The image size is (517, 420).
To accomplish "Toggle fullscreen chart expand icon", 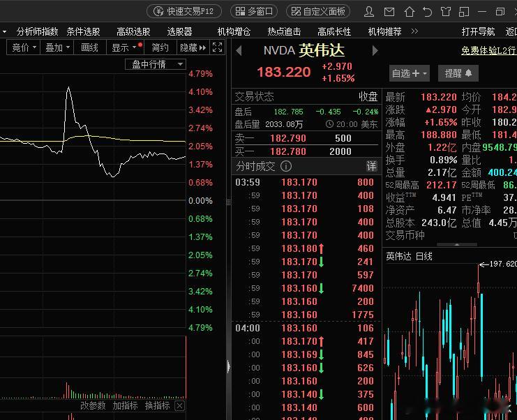I will point(217,47).
